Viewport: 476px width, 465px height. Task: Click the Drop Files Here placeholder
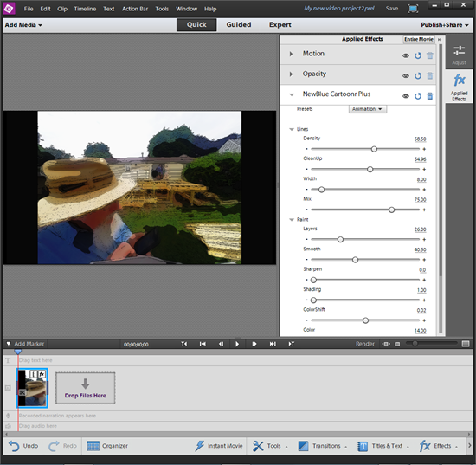coord(86,388)
